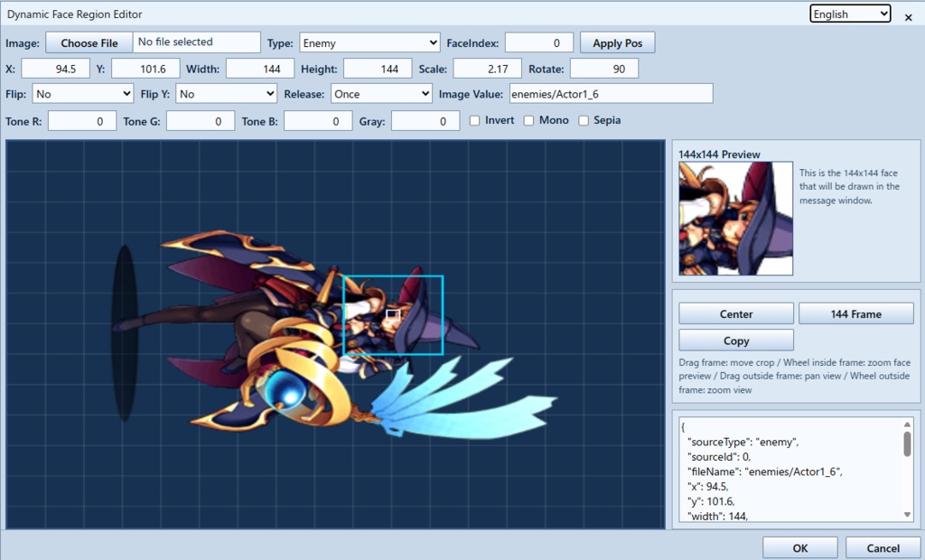
Task: Click the Apply Pos button
Action: tap(617, 43)
